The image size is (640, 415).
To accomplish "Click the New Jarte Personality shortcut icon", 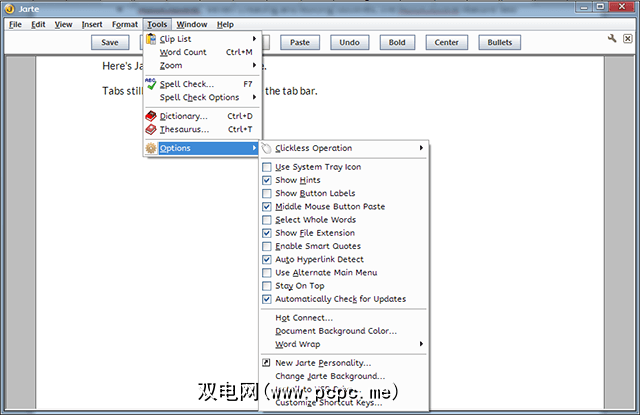I will click(266, 362).
